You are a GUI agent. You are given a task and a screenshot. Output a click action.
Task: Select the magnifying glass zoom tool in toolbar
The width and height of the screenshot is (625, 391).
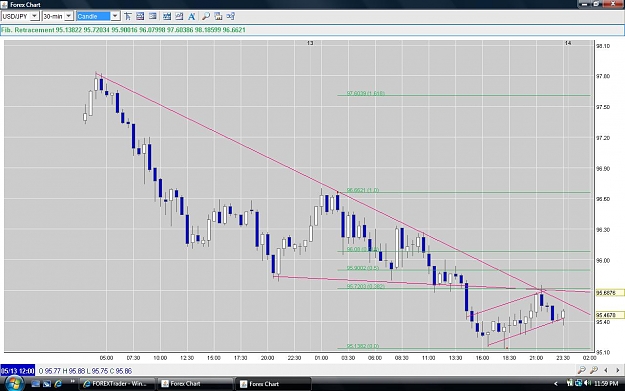tap(206, 16)
